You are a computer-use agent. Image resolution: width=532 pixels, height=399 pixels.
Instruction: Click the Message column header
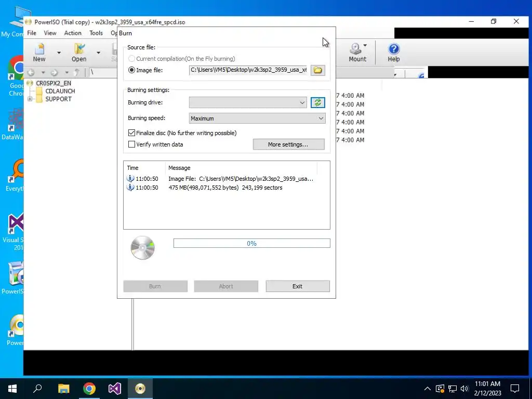tap(241, 168)
